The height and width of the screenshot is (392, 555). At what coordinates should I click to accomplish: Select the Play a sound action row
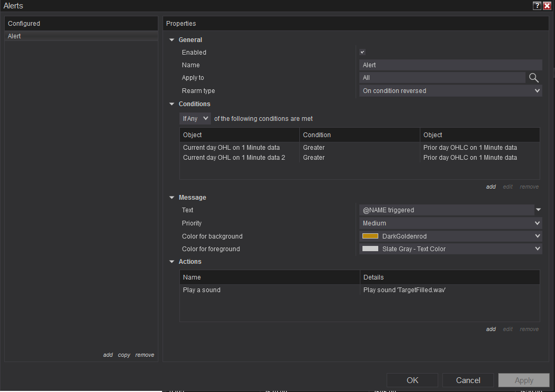click(202, 290)
